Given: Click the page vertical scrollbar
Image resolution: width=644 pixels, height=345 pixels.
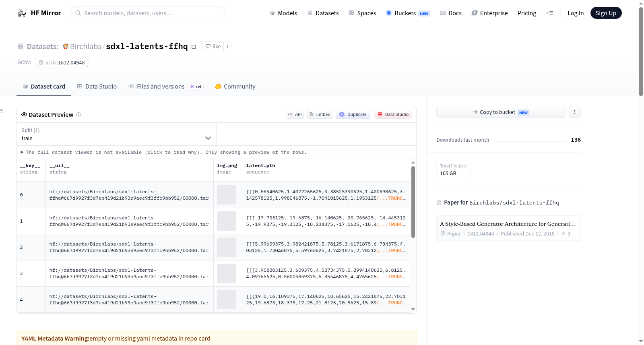Looking at the screenshot, I should click(641, 52).
